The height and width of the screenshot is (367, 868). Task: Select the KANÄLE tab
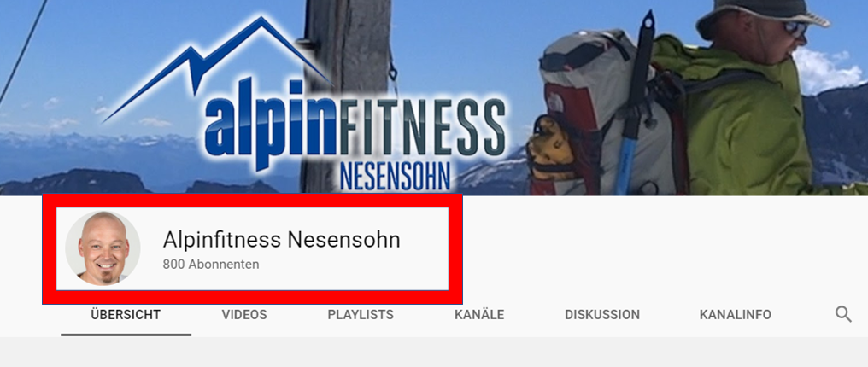click(479, 314)
